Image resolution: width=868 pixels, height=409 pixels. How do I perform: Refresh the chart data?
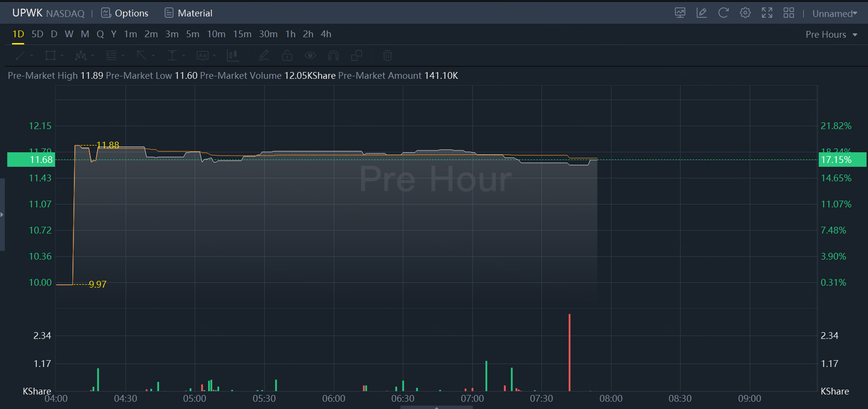[x=723, y=13]
